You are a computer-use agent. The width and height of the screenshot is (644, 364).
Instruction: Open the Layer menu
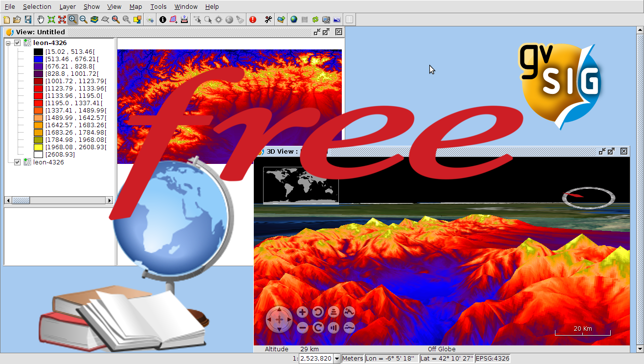67,7
